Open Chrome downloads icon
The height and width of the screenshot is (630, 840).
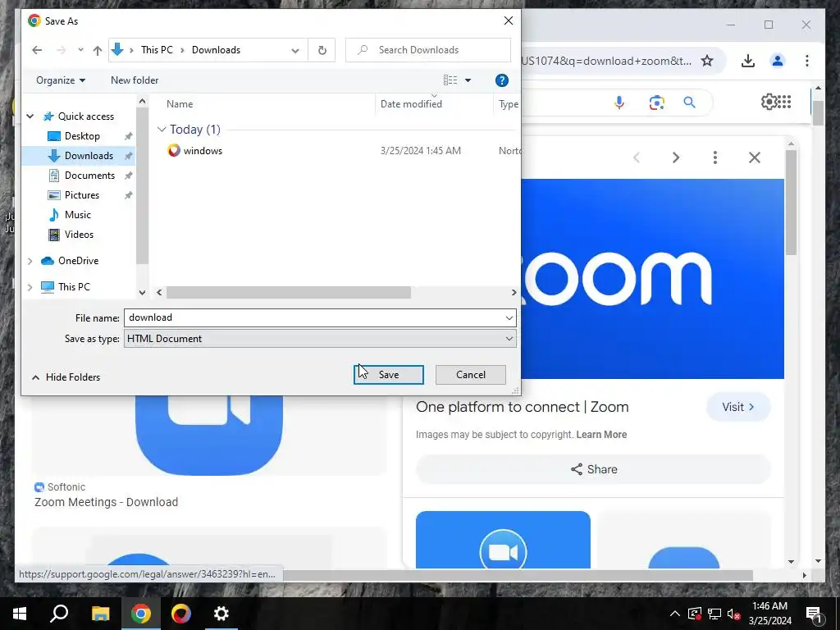(x=748, y=61)
